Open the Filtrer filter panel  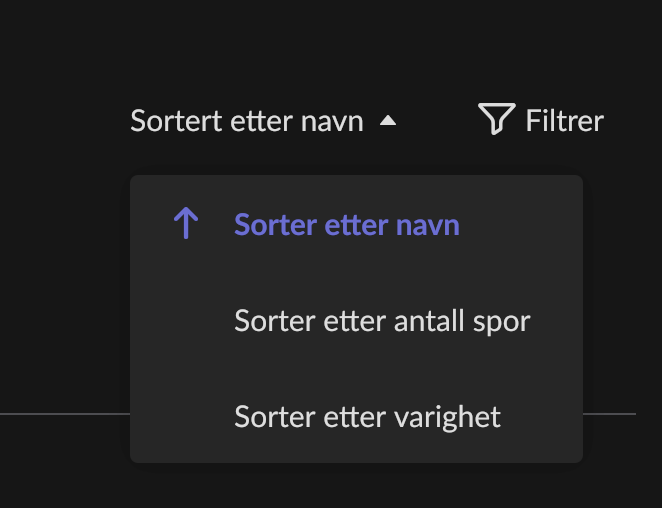pyautogui.click(x=541, y=121)
